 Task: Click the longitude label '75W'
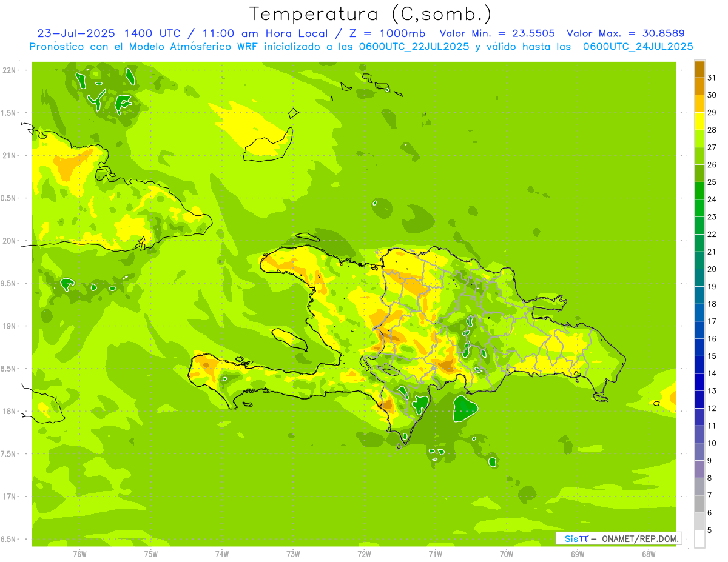click(x=151, y=554)
